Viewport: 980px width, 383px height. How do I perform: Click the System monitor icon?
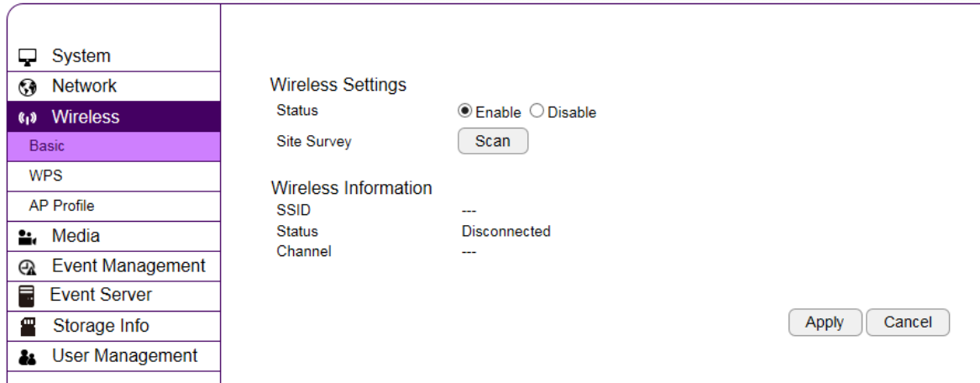pyautogui.click(x=28, y=57)
